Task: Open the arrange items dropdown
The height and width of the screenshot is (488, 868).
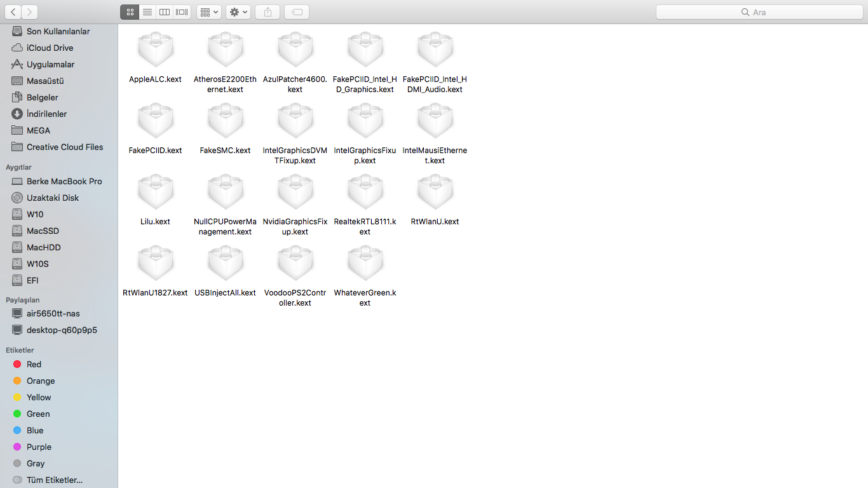Action: 208,12
